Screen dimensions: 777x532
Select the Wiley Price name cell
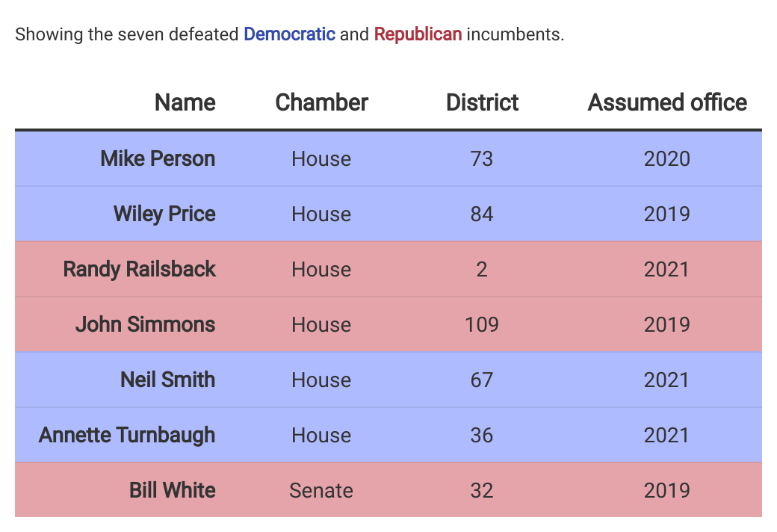(164, 214)
